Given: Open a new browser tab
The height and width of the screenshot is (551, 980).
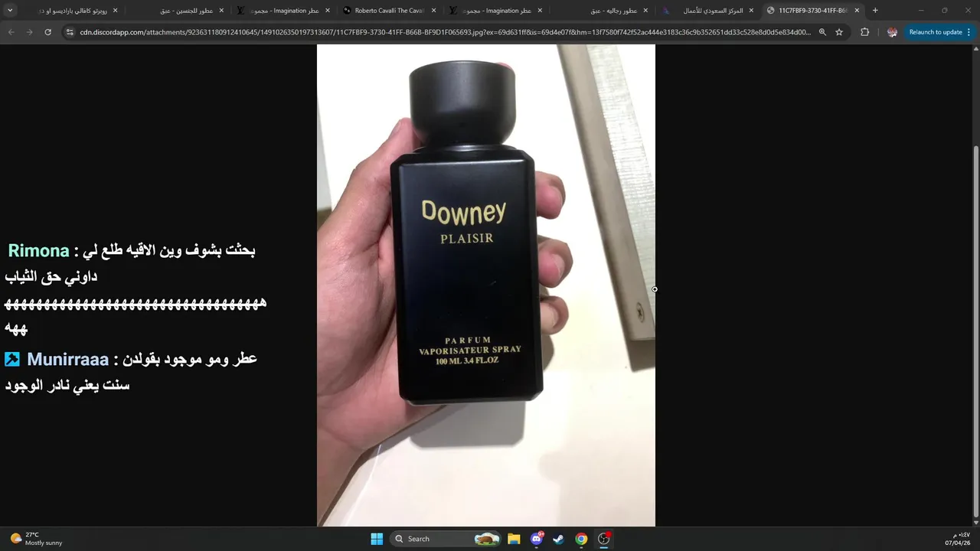Looking at the screenshot, I should tap(875, 11).
